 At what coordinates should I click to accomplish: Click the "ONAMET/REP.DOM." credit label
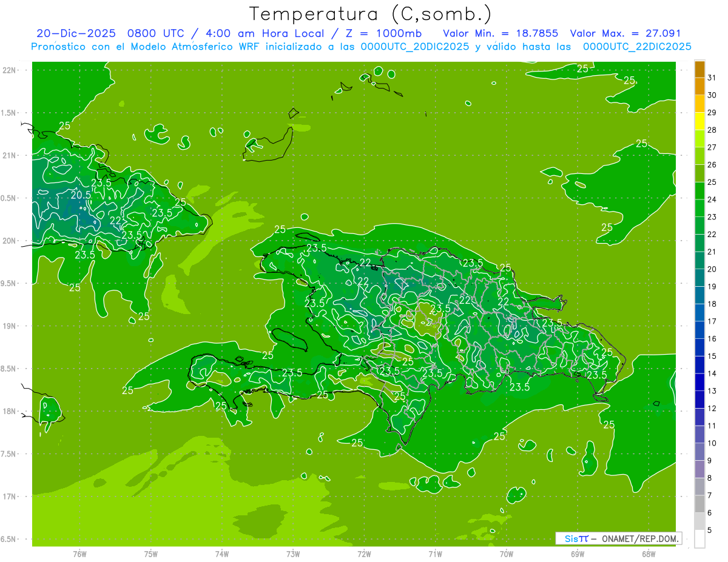[640, 538]
